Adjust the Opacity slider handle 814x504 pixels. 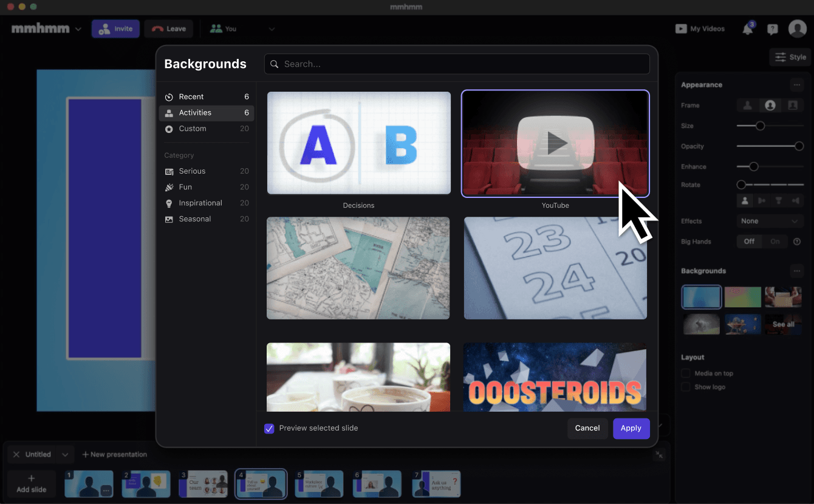point(799,146)
